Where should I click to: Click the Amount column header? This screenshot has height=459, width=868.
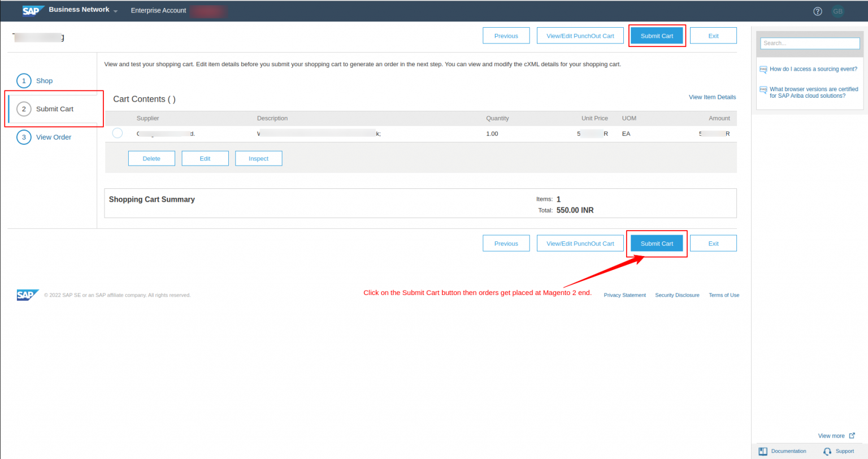[x=719, y=118]
